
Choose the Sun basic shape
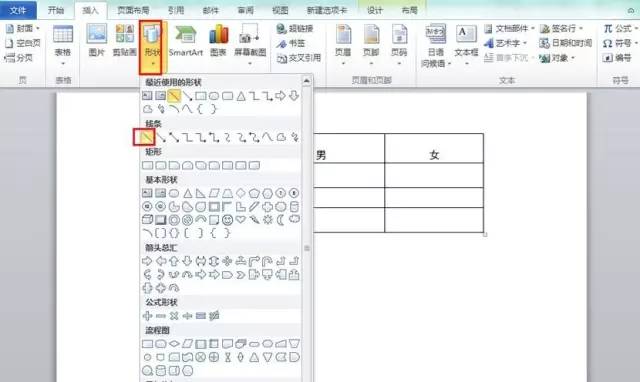[x=268, y=220]
